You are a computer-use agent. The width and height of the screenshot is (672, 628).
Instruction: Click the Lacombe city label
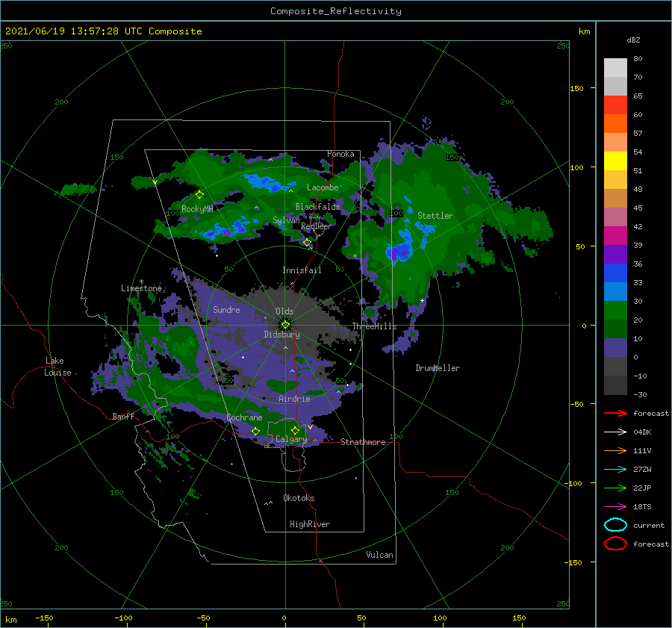(323, 187)
